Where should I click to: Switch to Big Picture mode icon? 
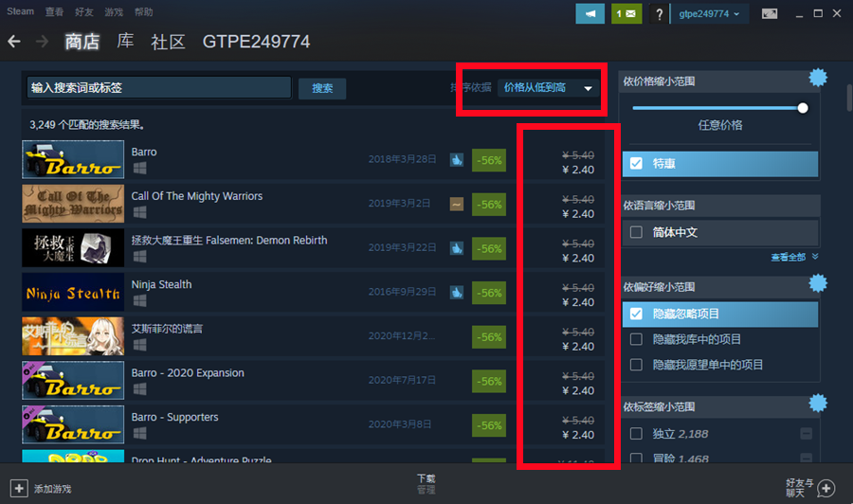[770, 13]
